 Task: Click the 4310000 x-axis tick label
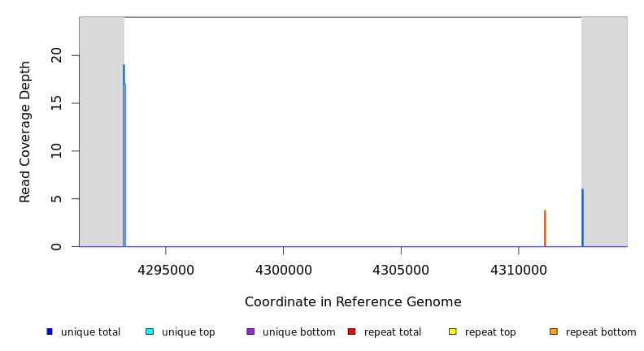(x=519, y=269)
